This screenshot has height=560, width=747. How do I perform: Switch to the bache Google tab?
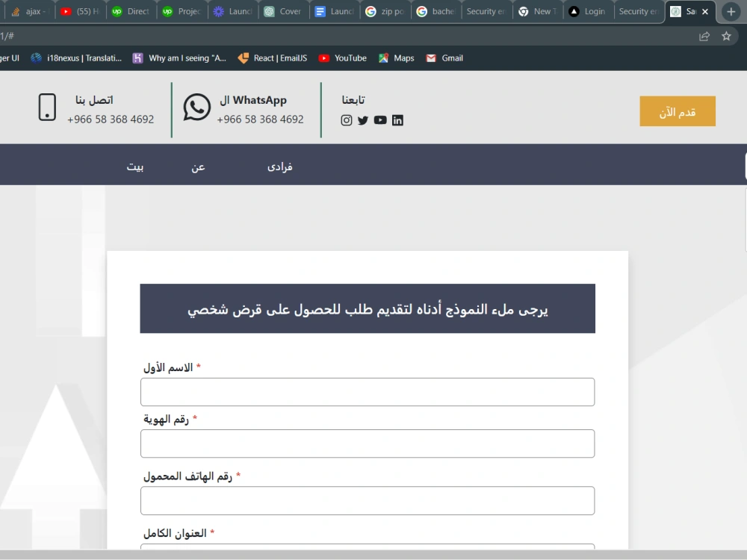(x=436, y=11)
